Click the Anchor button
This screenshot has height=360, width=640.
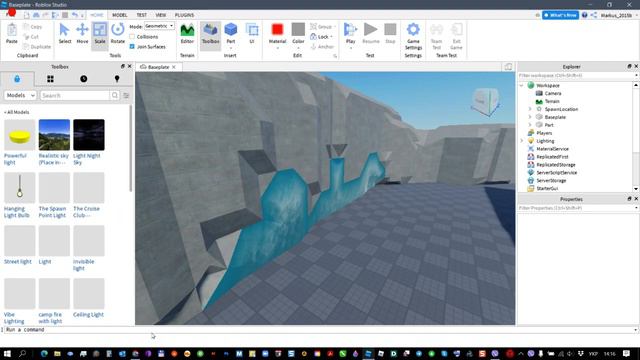click(322, 47)
